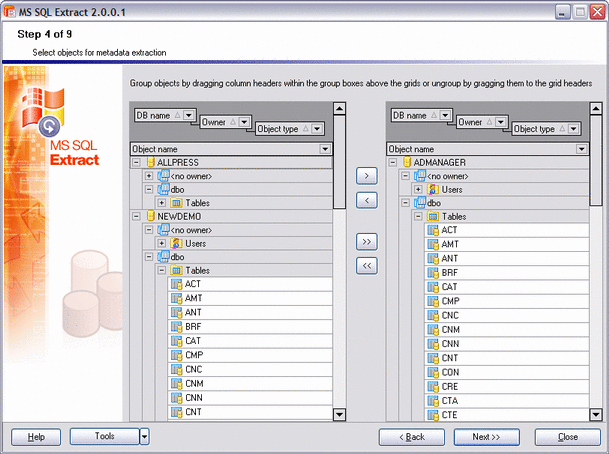The image size is (609, 454).
Task: Expand Tables node under ALLPRESS dbo
Action: pos(162,203)
